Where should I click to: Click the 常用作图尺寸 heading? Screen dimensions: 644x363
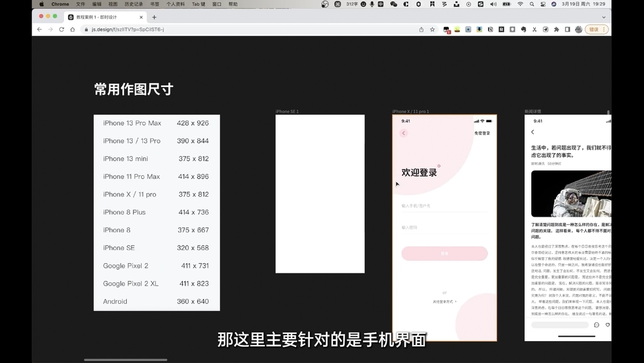click(x=134, y=89)
